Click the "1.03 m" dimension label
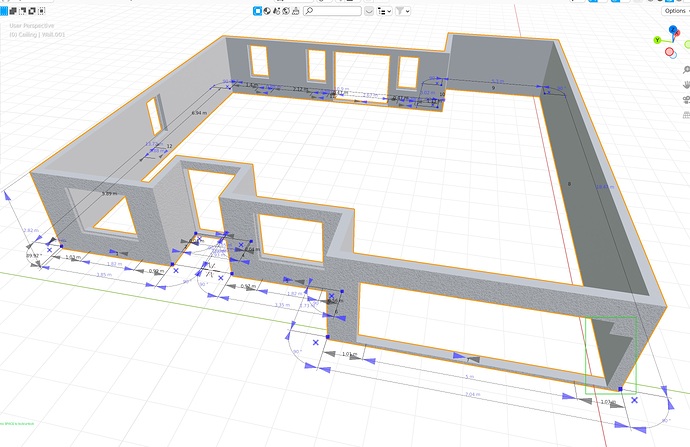This screenshot has height=447, width=690. (73, 257)
